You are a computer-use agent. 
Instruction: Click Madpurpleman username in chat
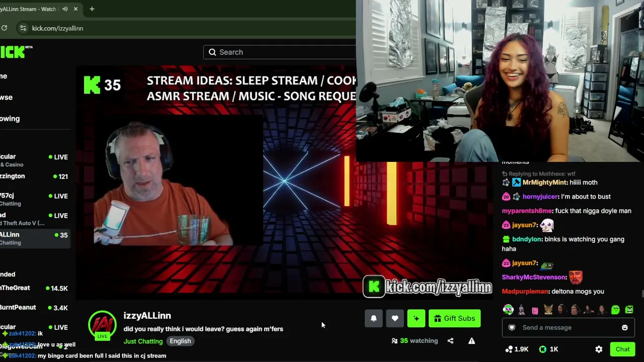tap(525, 292)
